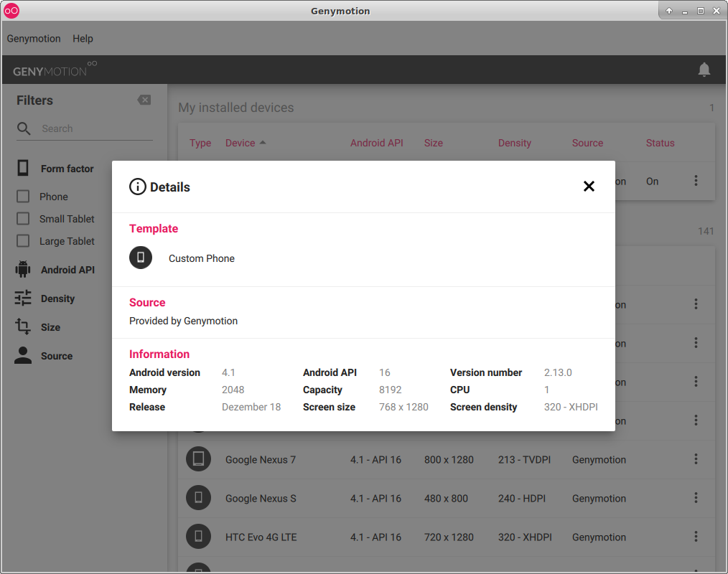Sort by Density column header
The width and height of the screenshot is (728, 574).
(x=515, y=143)
